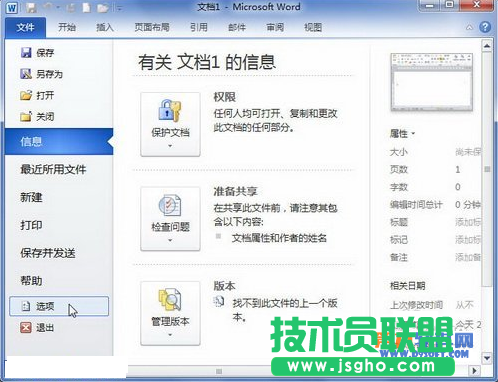Select 打开 (Open) in the sidebar
498x382 pixels.
37,95
